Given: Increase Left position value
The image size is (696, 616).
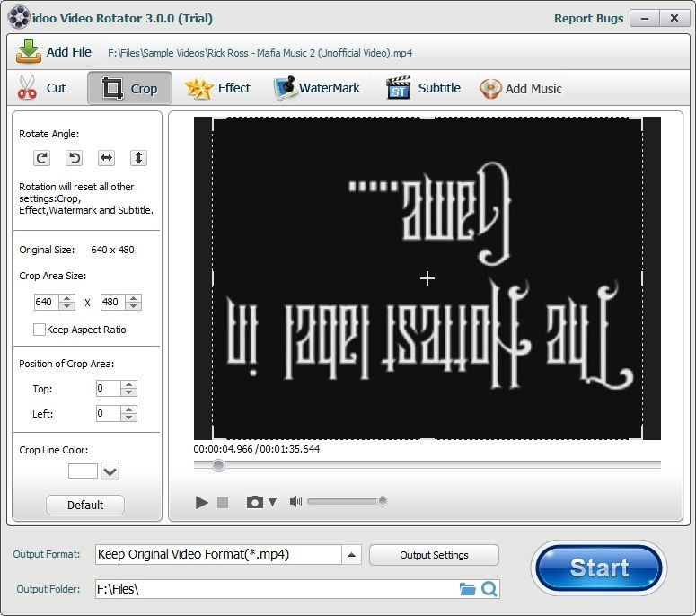Looking at the screenshot, I should coord(128,409).
